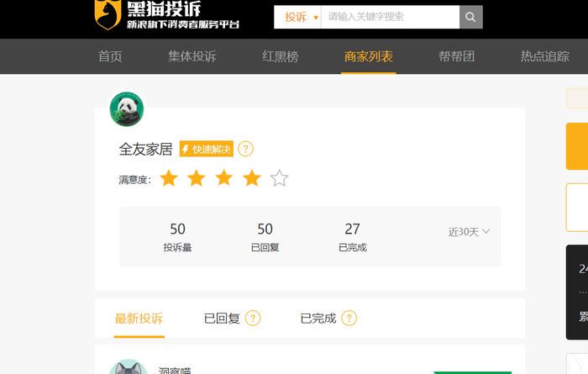Open 帮帮团 navigation item
This screenshot has width=588, height=374.
pyautogui.click(x=456, y=56)
